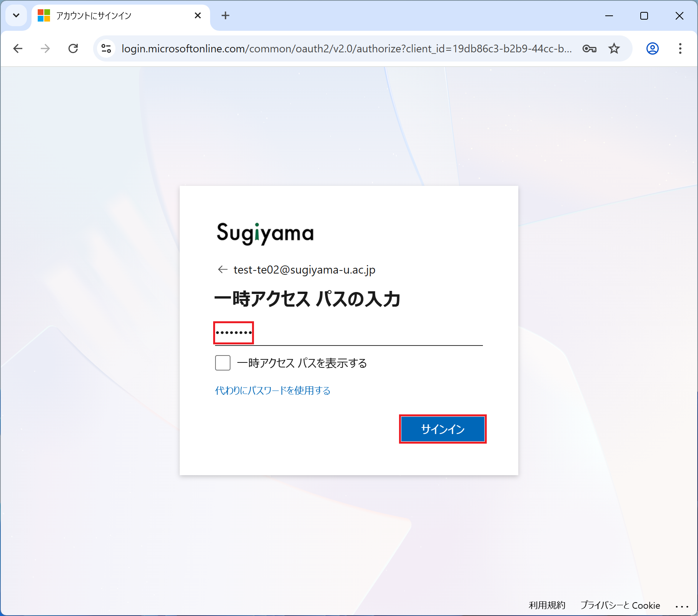Select the アカウントにサインイン tab

click(x=115, y=16)
